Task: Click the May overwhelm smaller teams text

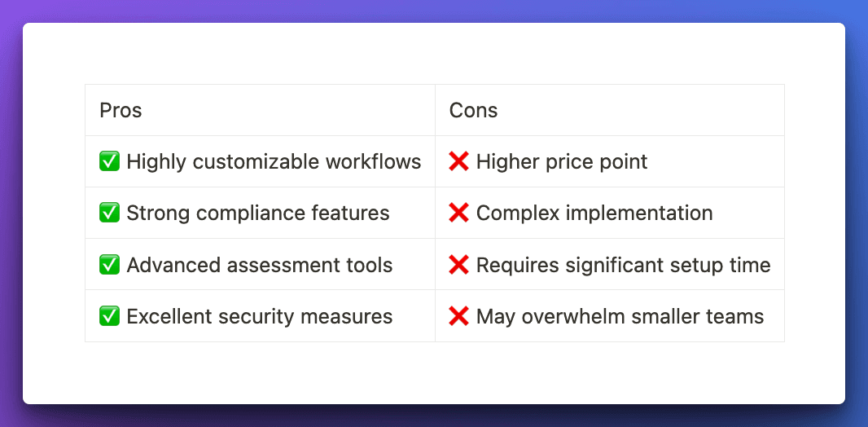Action: click(x=620, y=316)
